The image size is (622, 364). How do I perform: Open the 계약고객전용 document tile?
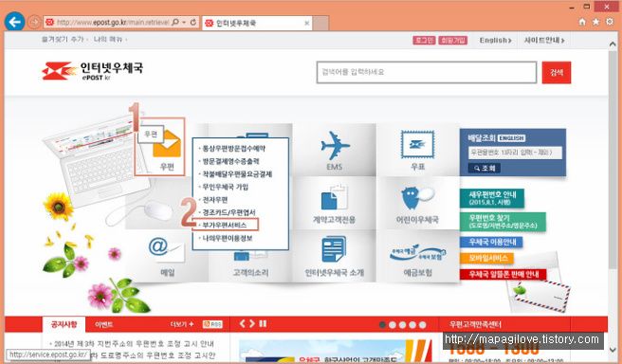(335, 203)
